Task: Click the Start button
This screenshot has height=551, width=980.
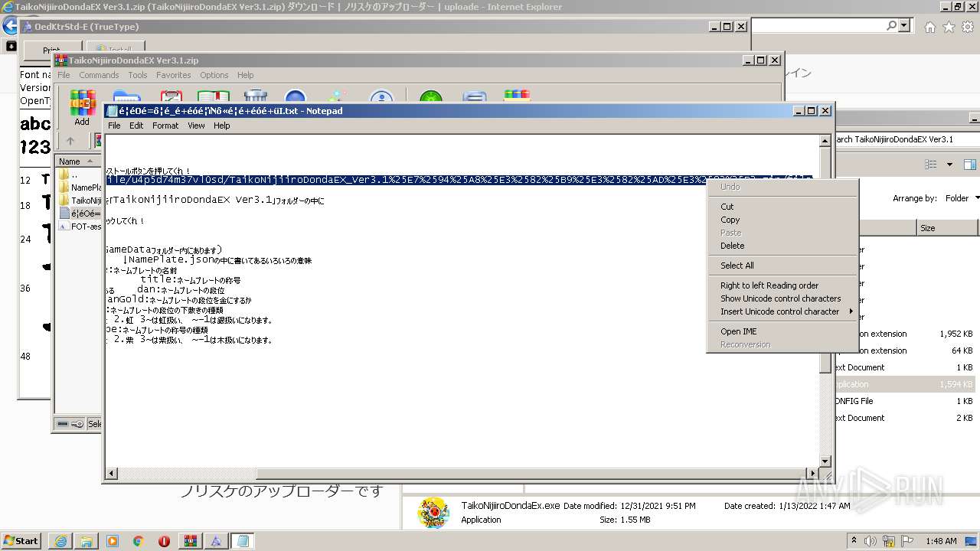Action: [21, 541]
